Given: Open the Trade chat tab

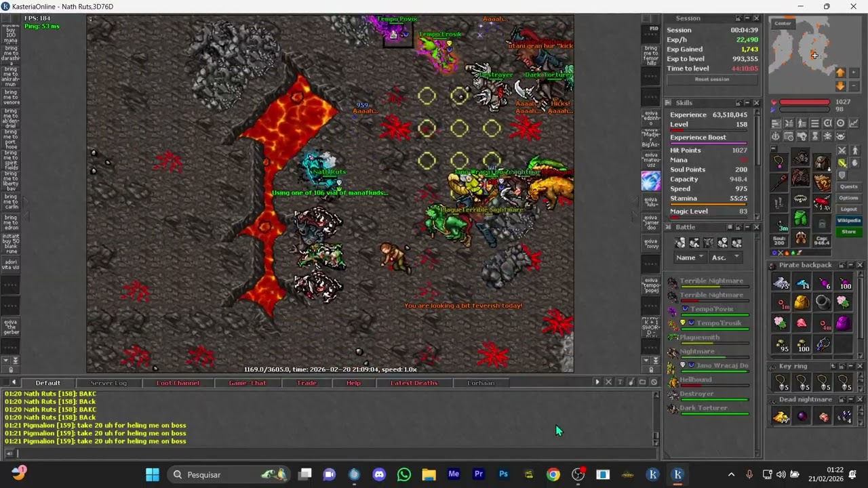Looking at the screenshot, I should (307, 383).
